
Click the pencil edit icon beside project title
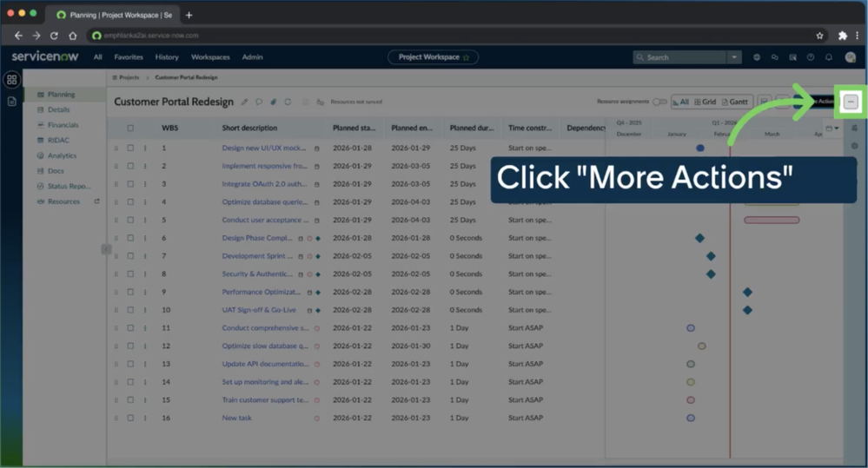click(245, 102)
